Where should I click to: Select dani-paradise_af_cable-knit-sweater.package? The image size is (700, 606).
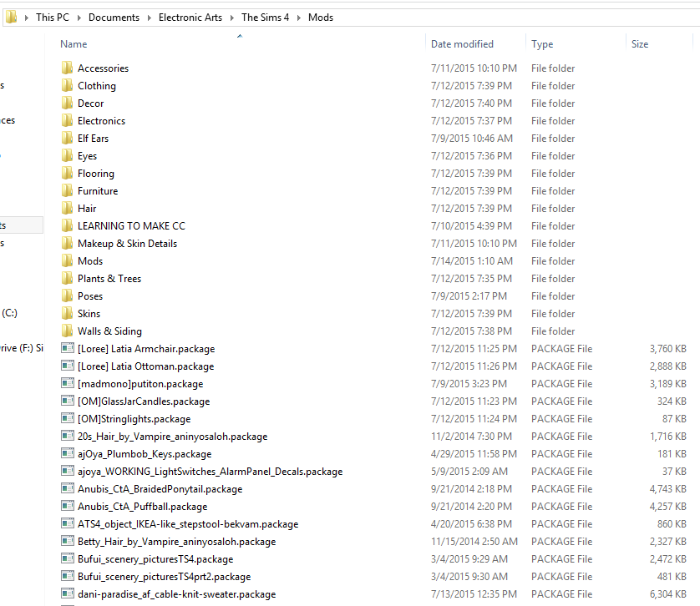177,594
